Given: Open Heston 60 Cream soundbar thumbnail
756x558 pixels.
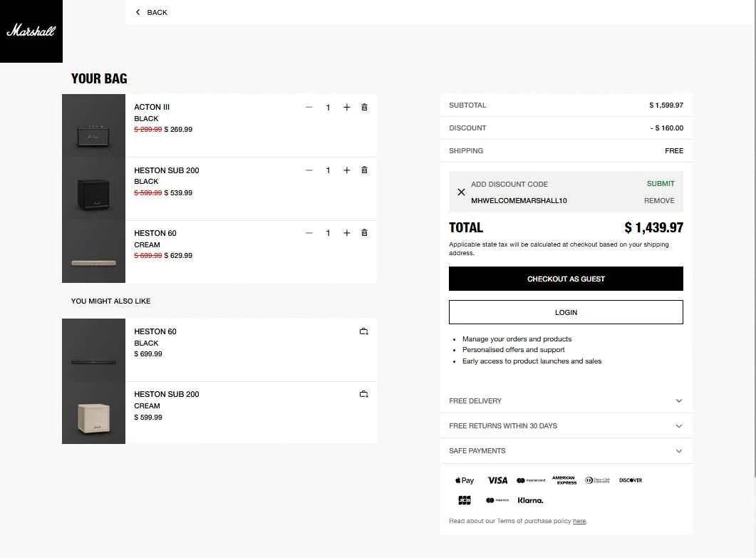Looking at the screenshot, I should (93, 252).
